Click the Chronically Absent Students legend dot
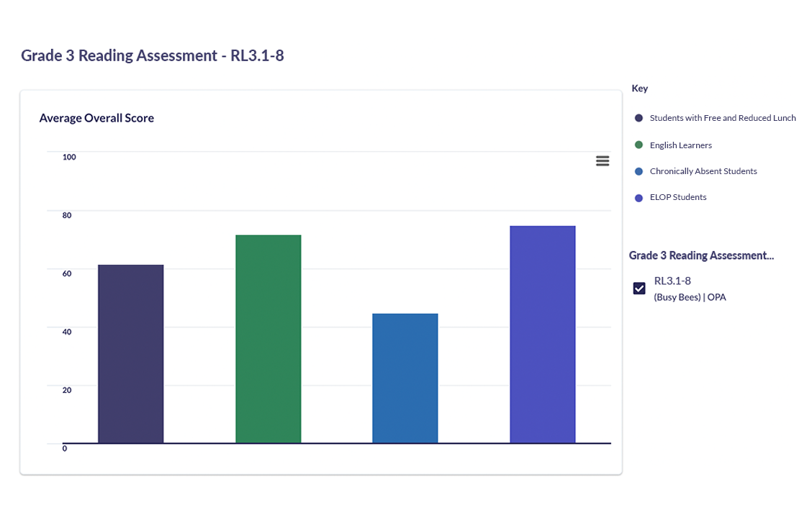Image resolution: width=812 pixels, height=518 pixels. click(x=639, y=171)
